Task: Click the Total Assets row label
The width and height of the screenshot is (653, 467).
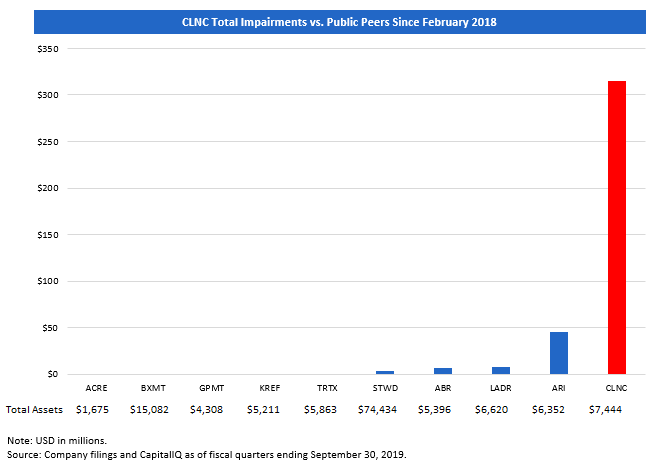Action: [x=33, y=410]
